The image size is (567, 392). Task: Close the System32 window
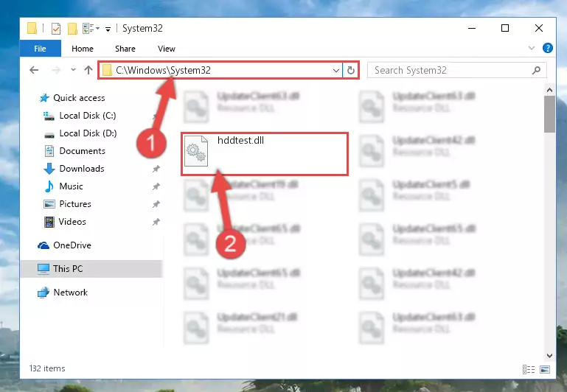[x=539, y=28]
